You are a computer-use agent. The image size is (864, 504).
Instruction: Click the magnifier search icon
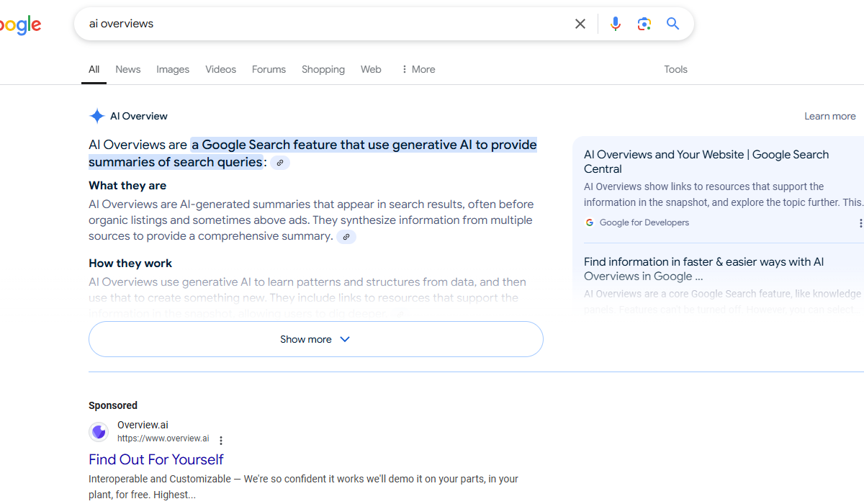pyautogui.click(x=673, y=24)
